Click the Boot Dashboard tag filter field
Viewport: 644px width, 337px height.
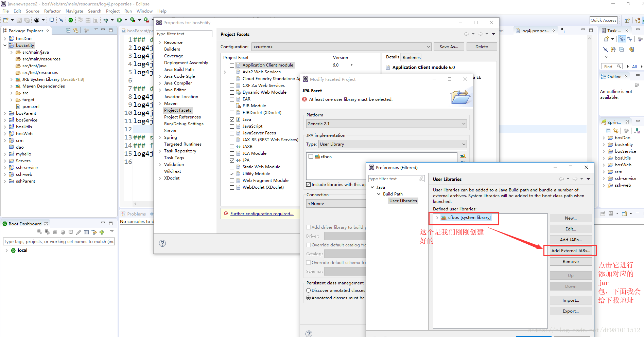pos(59,242)
